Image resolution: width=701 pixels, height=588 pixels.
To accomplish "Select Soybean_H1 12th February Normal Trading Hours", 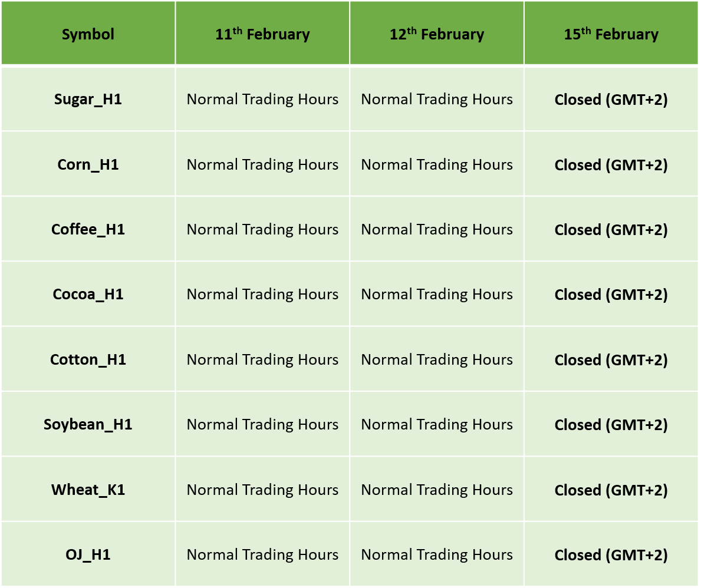I will (x=437, y=424).
